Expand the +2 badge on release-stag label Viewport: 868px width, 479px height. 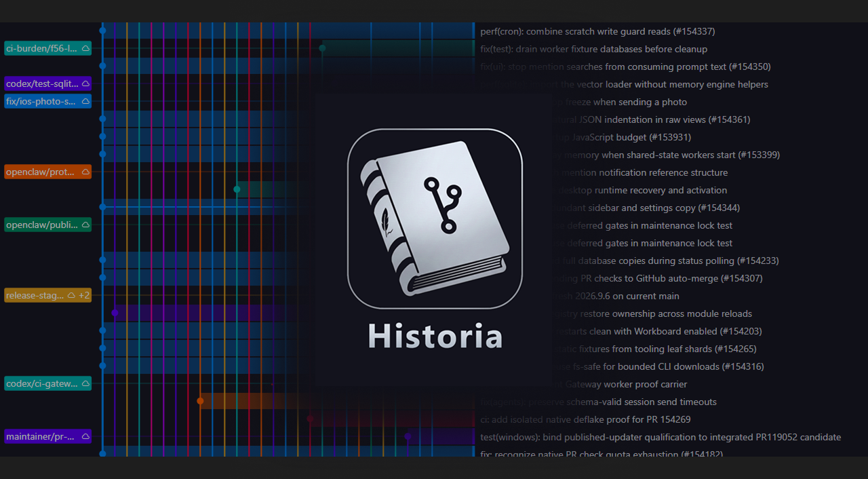coord(84,296)
